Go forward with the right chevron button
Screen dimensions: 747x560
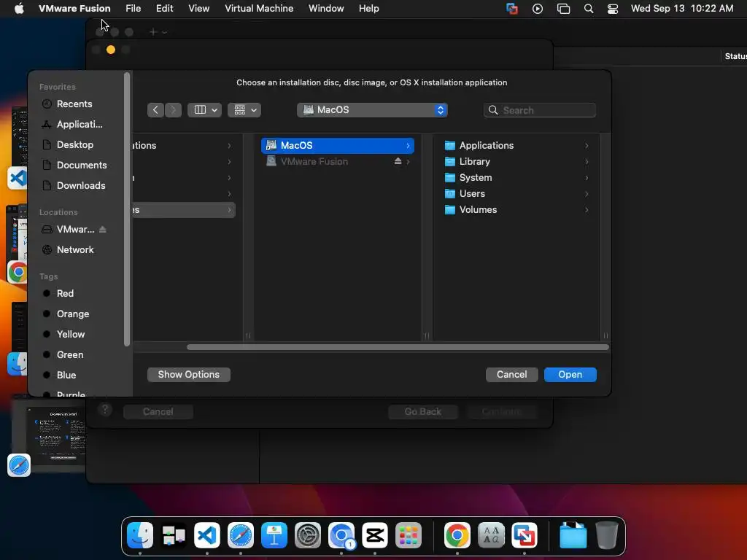pyautogui.click(x=173, y=110)
